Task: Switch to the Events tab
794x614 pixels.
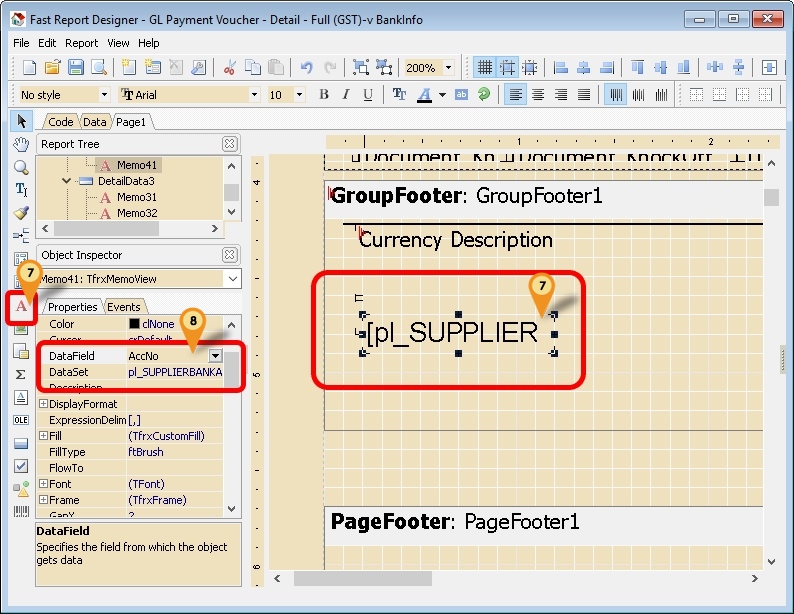Action: (x=124, y=307)
